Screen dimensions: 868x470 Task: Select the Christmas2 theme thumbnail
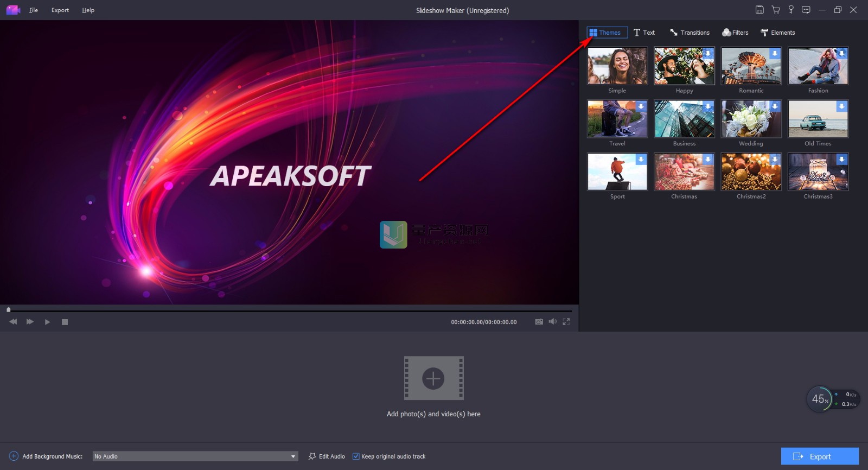(x=751, y=172)
